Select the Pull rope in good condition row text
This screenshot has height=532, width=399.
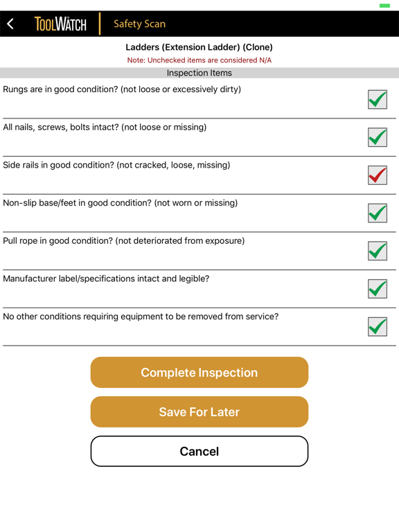point(123,241)
